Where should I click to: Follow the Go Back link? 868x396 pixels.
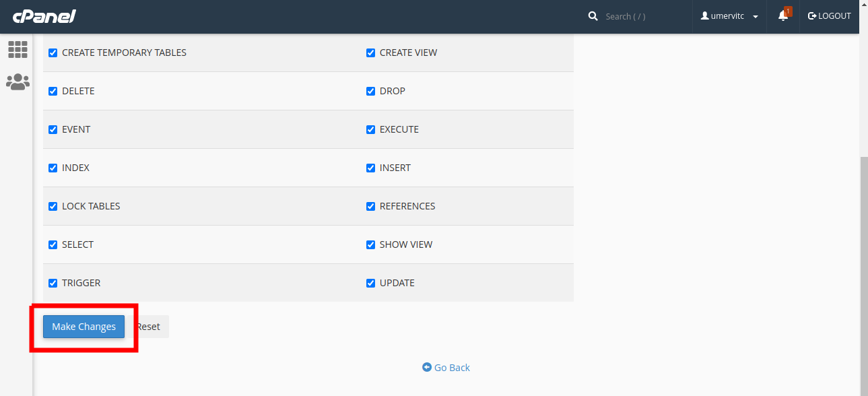coord(451,367)
